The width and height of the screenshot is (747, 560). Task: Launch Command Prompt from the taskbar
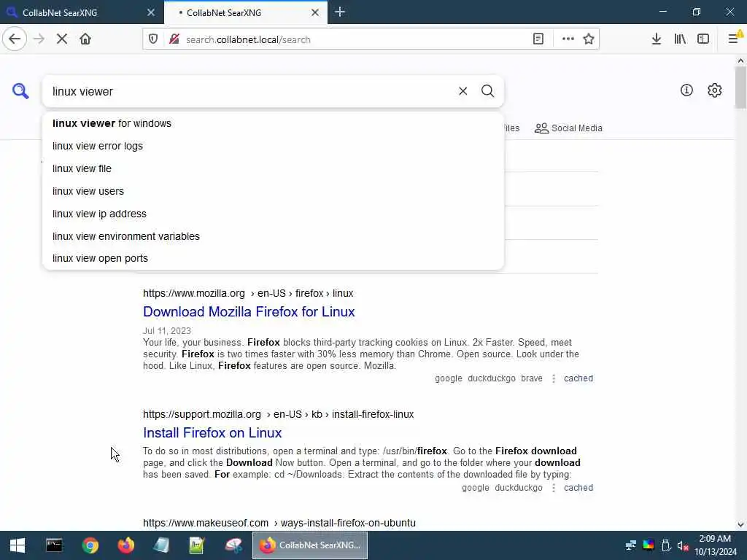coord(54,545)
